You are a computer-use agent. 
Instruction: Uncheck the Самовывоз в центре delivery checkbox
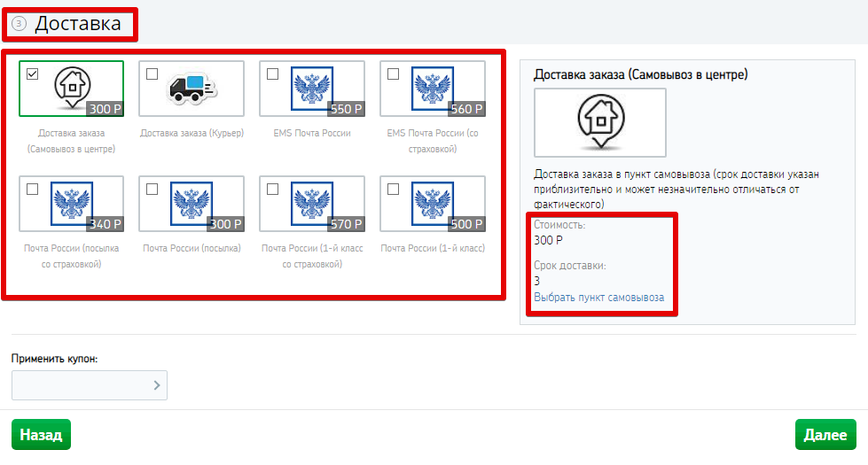click(x=32, y=74)
